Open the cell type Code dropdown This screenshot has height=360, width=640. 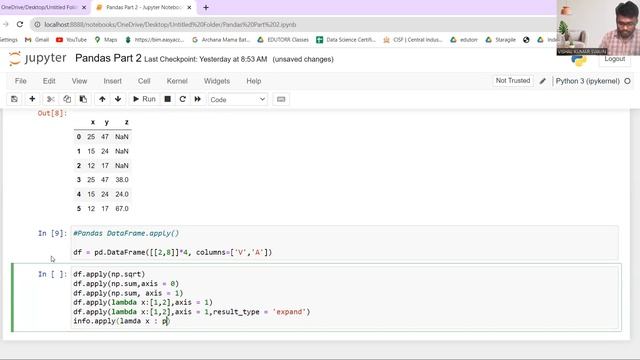point(238,100)
